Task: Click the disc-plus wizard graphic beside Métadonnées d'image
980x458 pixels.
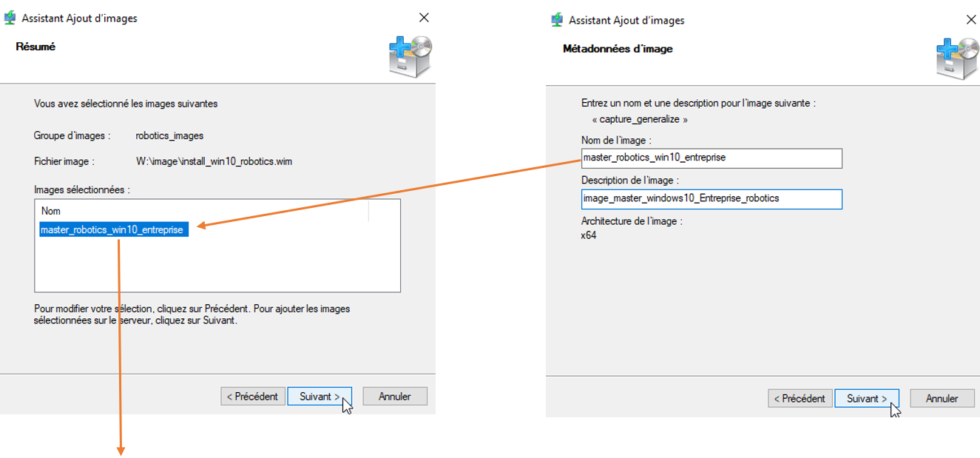Action: click(x=958, y=59)
